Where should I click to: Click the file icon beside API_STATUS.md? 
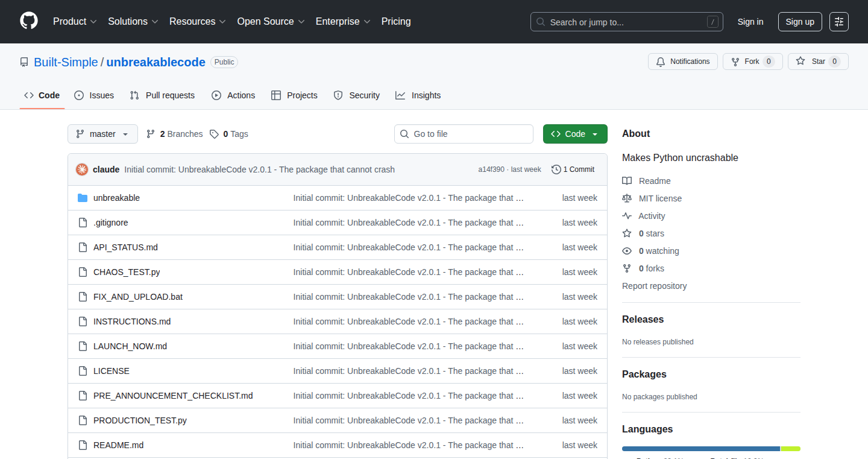coord(83,247)
